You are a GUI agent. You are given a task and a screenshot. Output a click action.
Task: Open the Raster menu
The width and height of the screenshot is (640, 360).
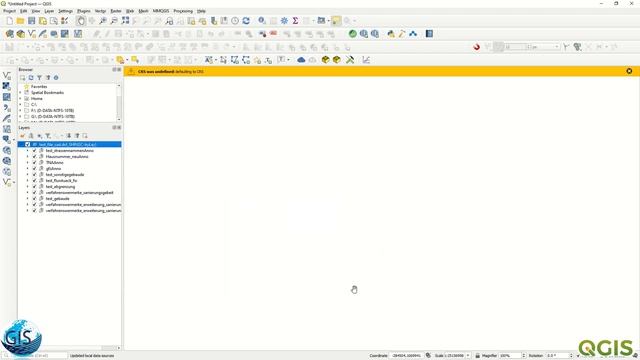click(116, 11)
